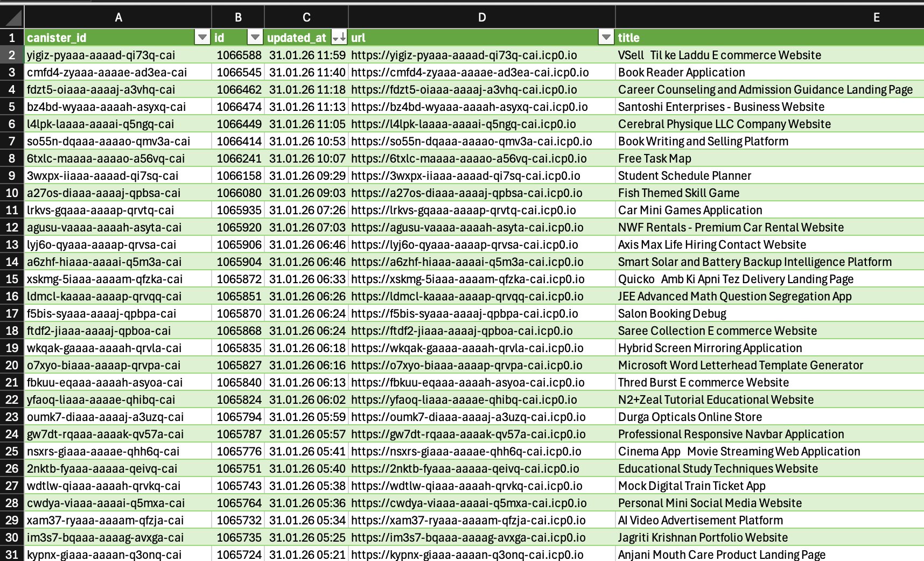Viewport: 924px width, 561px height.
Task: Select title cell 'Cerebral Physique LLC Company Website'
Action: coord(769,124)
